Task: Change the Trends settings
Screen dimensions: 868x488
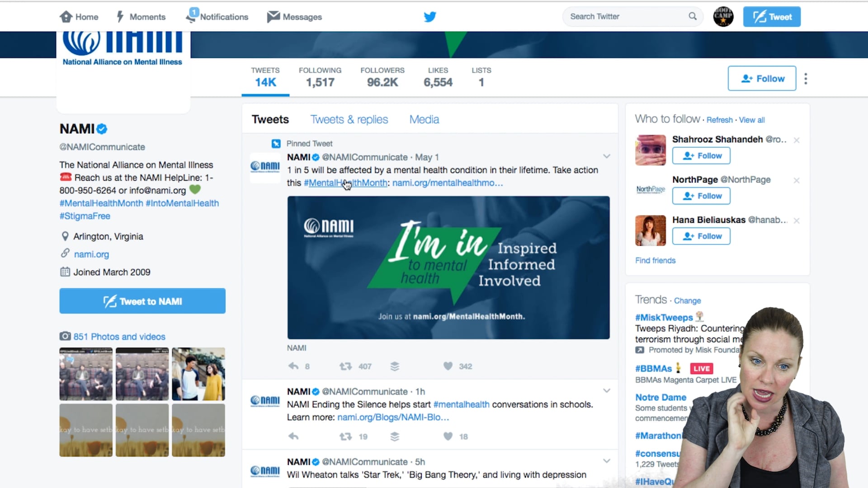Action: (x=687, y=300)
